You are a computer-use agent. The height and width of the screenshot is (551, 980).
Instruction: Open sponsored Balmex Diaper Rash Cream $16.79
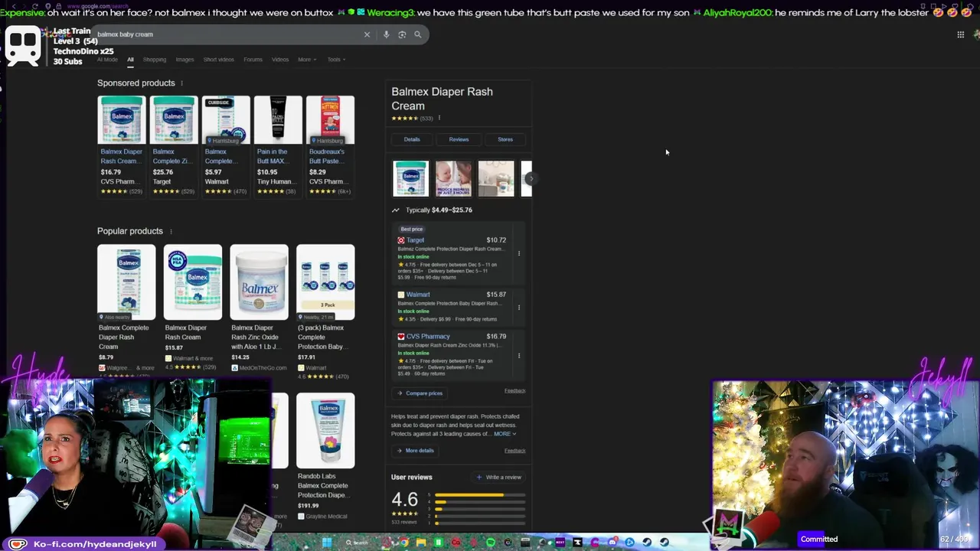121,145
